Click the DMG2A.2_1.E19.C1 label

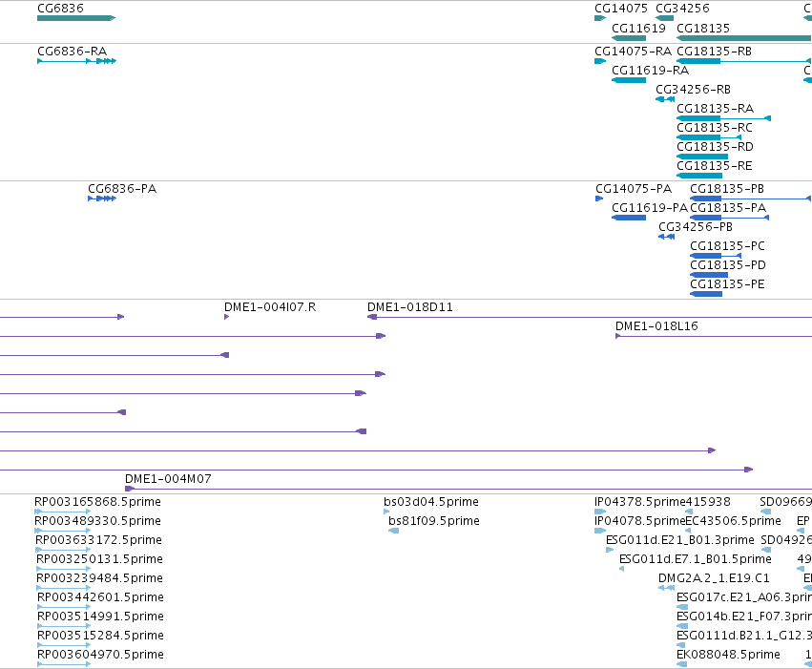tap(714, 578)
